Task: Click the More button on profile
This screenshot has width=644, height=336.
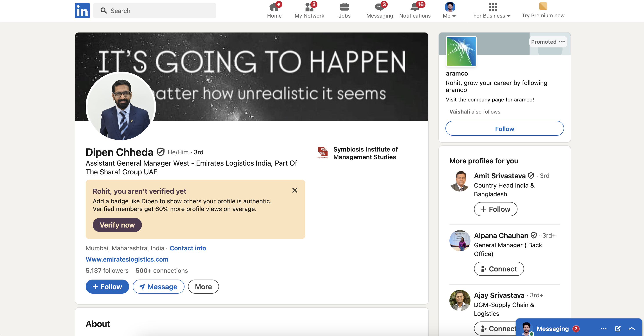Action: tap(203, 287)
